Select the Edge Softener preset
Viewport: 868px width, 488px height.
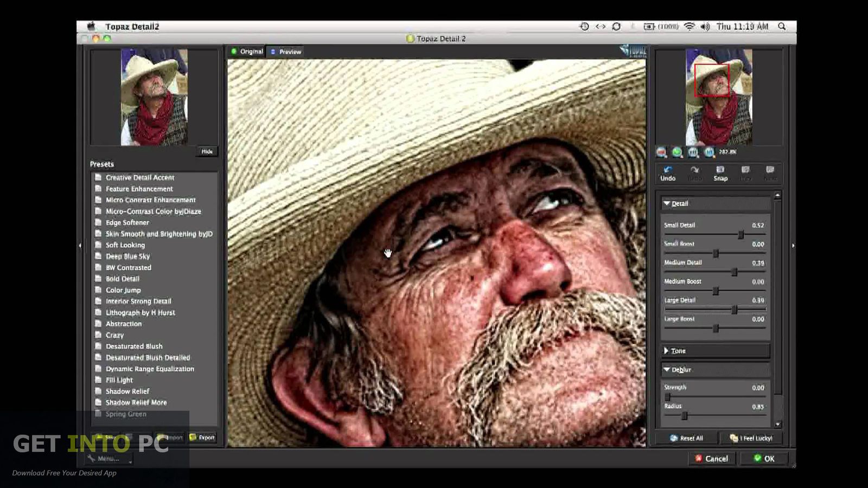[x=127, y=222]
